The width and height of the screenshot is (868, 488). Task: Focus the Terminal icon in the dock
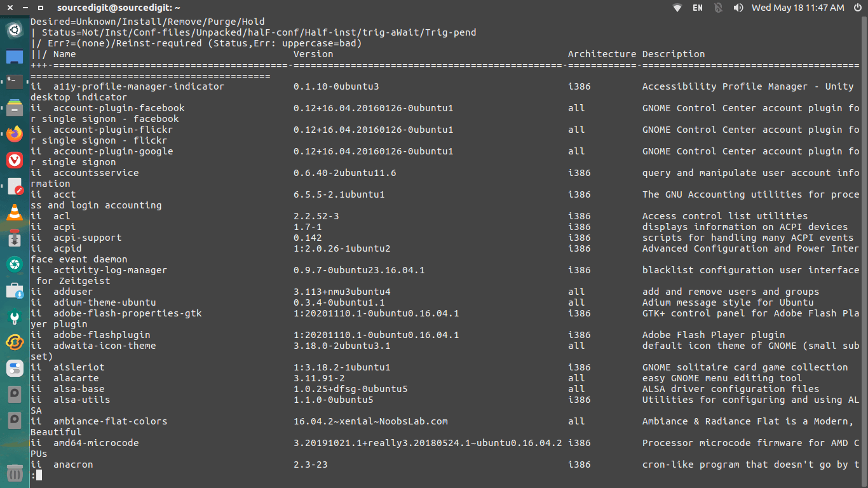point(15,82)
